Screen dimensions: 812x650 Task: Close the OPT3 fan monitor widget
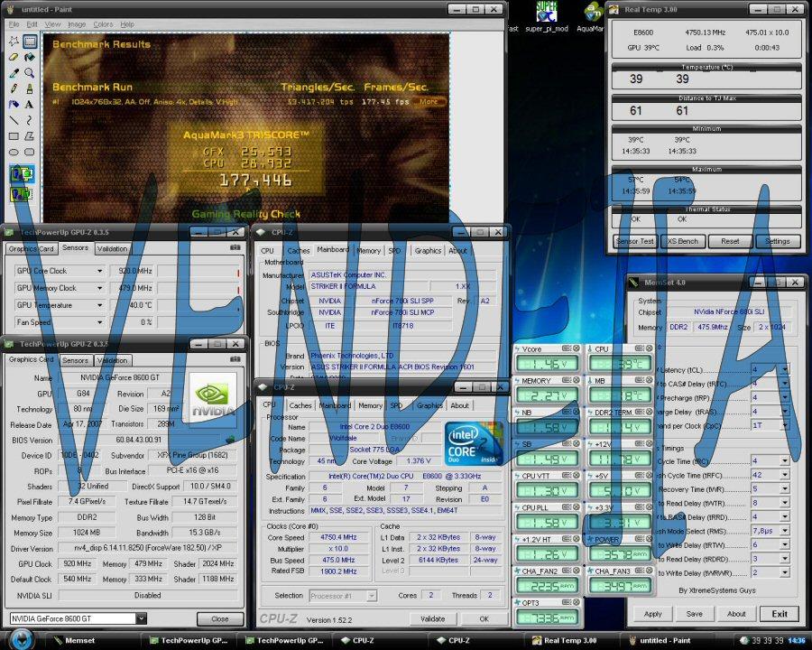(576, 602)
